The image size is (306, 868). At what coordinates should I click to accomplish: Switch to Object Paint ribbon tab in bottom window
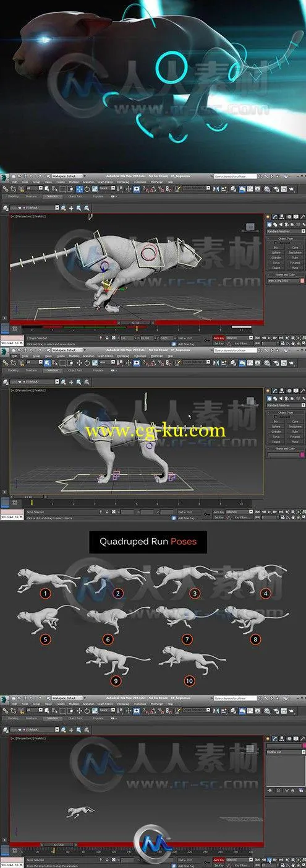point(75,718)
